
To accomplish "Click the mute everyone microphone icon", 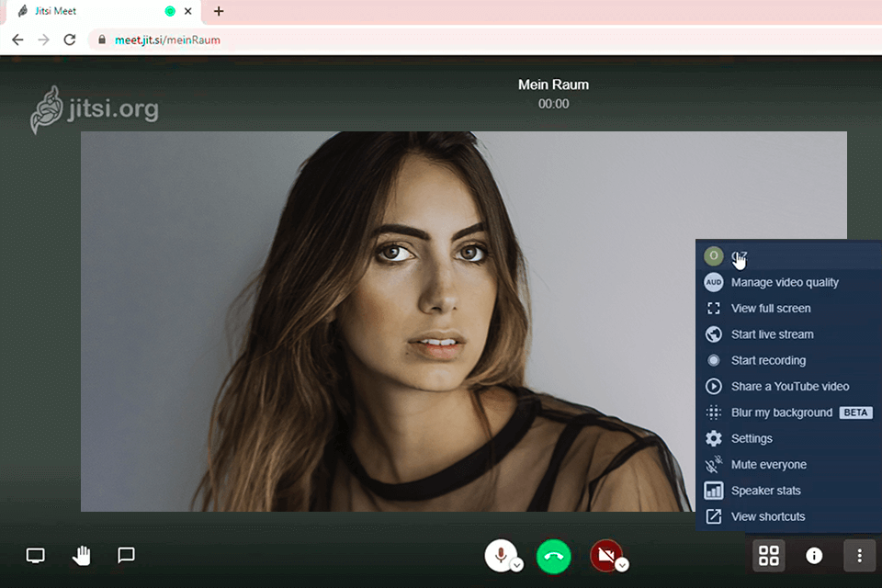I will (x=713, y=464).
